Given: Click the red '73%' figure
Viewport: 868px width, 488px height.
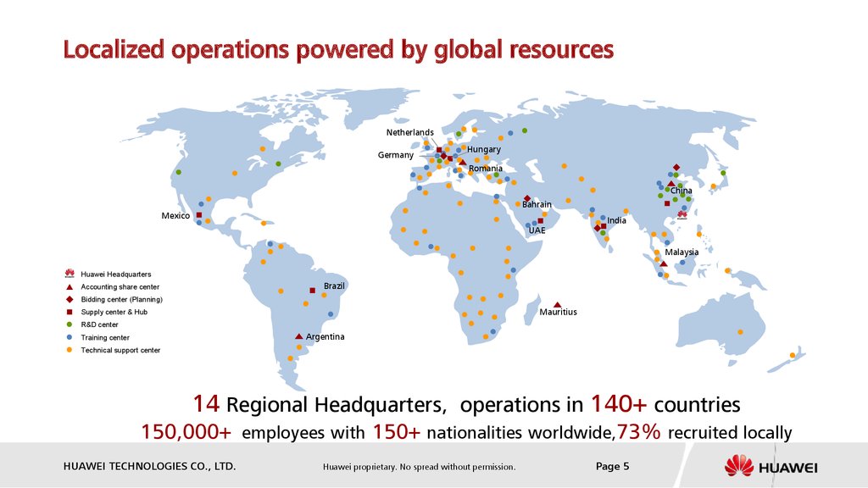Looking at the screenshot, I should [x=639, y=431].
